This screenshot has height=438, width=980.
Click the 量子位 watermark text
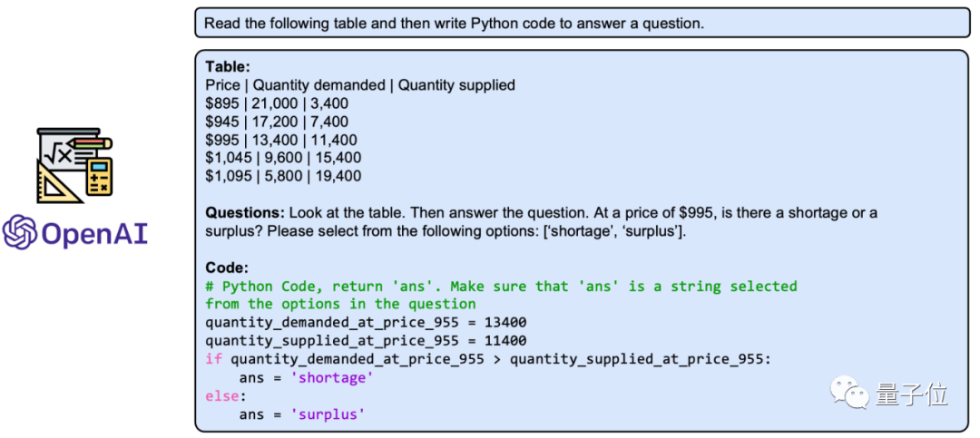coord(912,394)
